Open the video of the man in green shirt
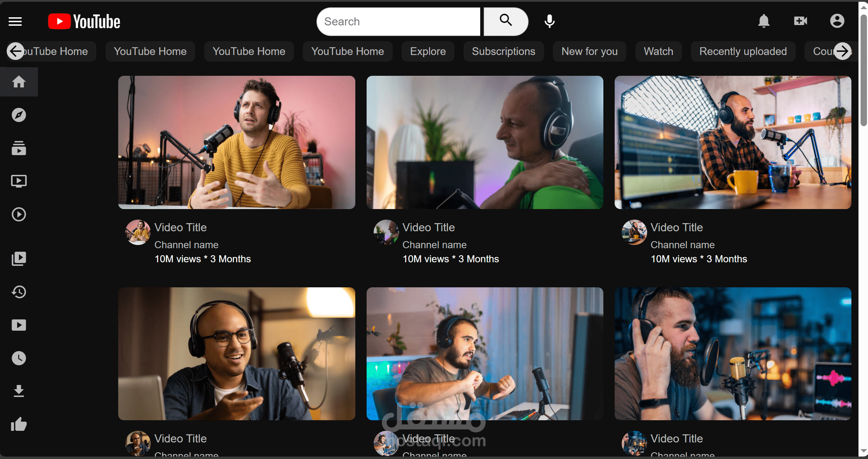This screenshot has height=459, width=868. (x=485, y=142)
